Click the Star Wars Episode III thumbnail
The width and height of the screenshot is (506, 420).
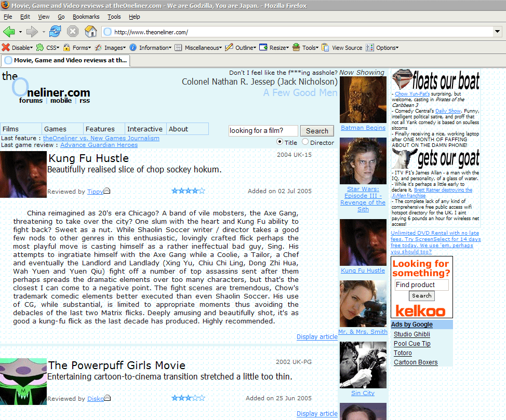coord(363,161)
